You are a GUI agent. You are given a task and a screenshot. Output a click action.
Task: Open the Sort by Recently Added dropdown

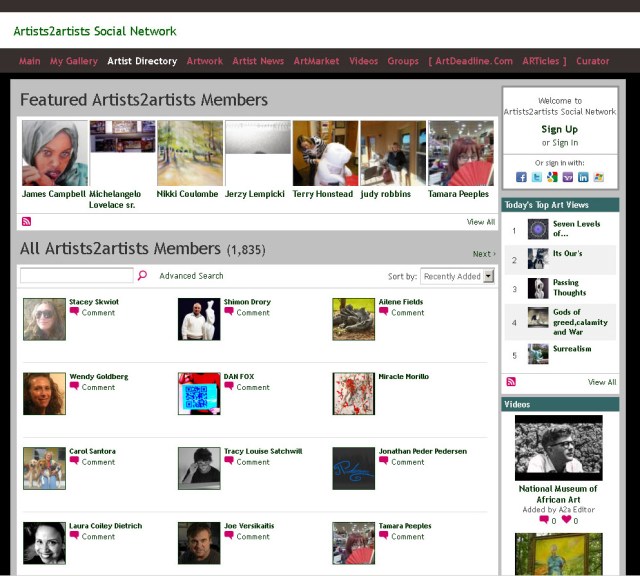point(458,276)
